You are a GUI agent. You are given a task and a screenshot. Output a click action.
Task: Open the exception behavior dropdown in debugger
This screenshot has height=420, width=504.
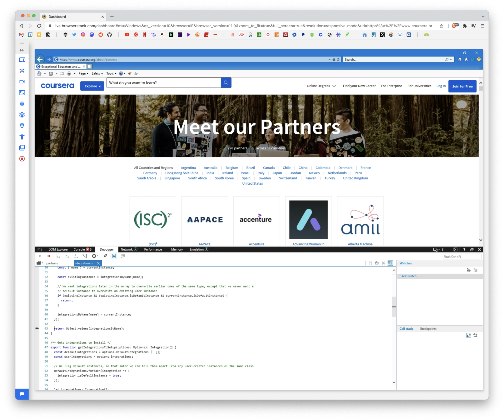[95, 256]
